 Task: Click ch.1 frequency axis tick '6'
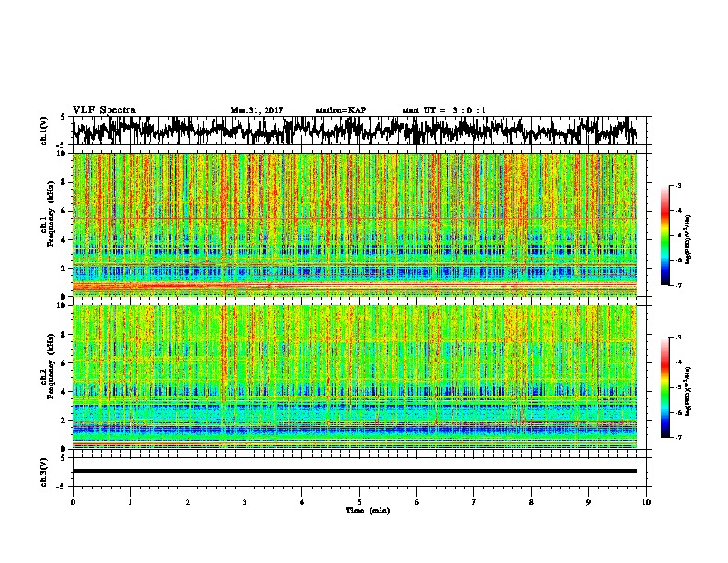tap(63, 211)
